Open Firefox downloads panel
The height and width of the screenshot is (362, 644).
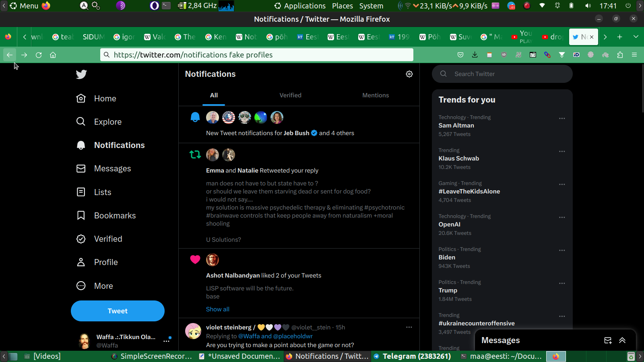coord(475,55)
